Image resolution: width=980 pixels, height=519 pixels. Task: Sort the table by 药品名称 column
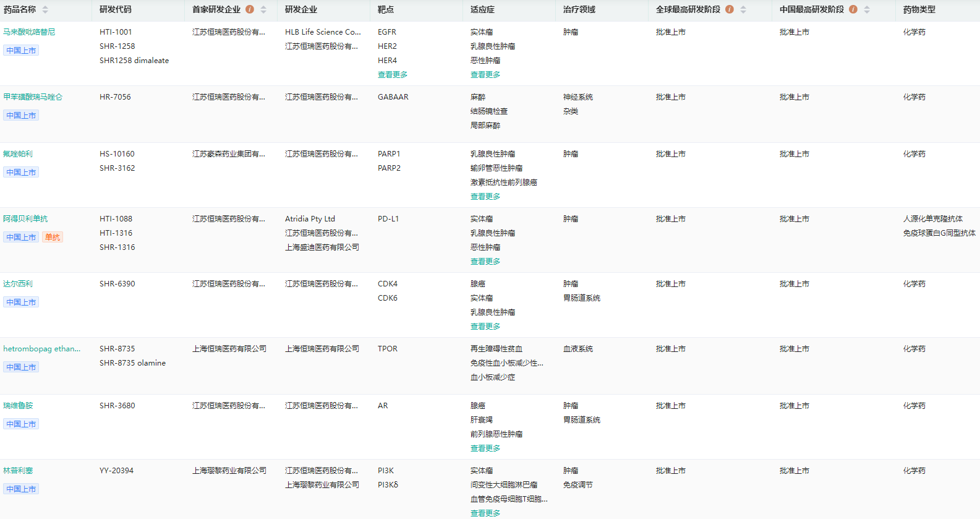pos(45,10)
